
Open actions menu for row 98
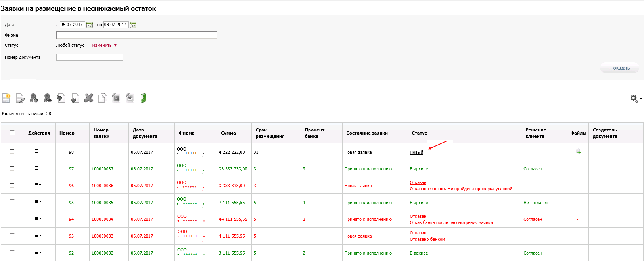click(38, 151)
